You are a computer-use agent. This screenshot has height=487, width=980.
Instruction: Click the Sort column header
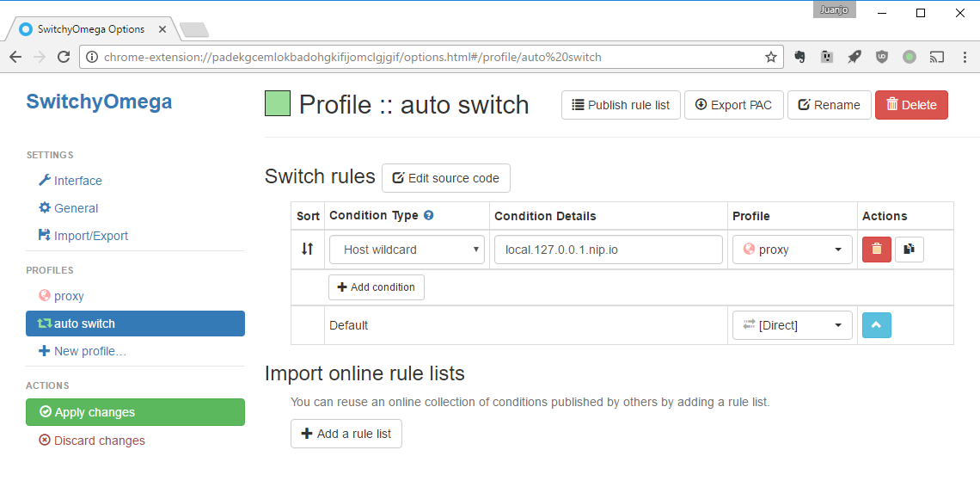(x=308, y=216)
